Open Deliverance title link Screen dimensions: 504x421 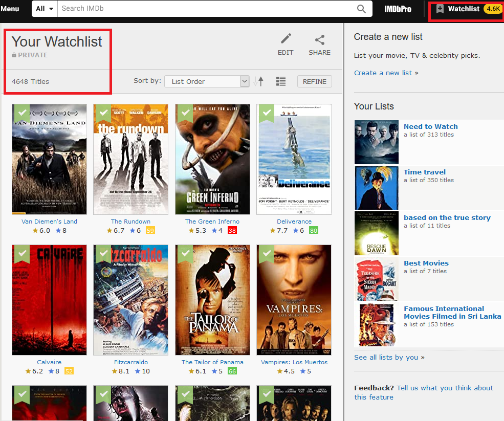(x=294, y=221)
